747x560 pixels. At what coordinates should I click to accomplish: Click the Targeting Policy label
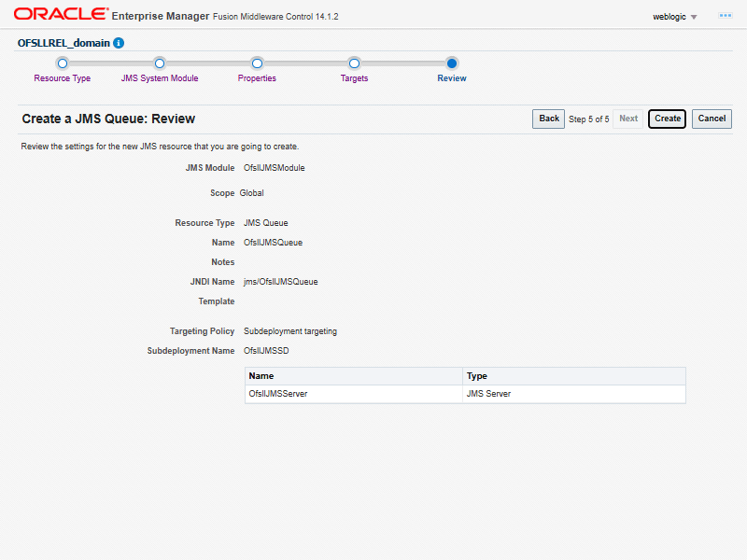pos(202,331)
